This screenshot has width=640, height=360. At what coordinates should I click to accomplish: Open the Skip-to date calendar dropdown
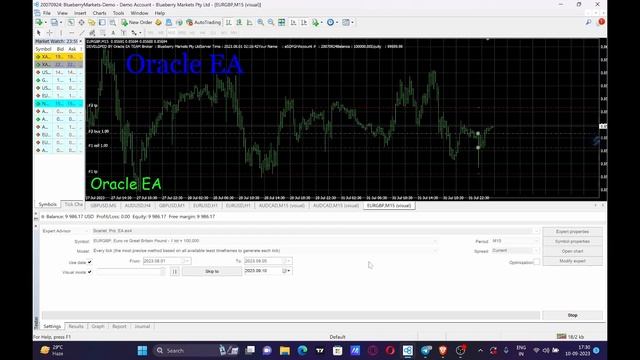point(287,271)
